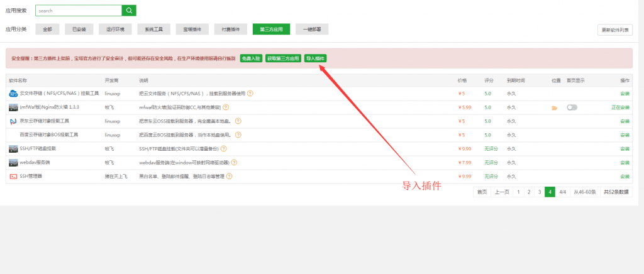The image size is (644, 274).
Task: Select the 运行环境 category tab
Action: [x=115, y=30]
